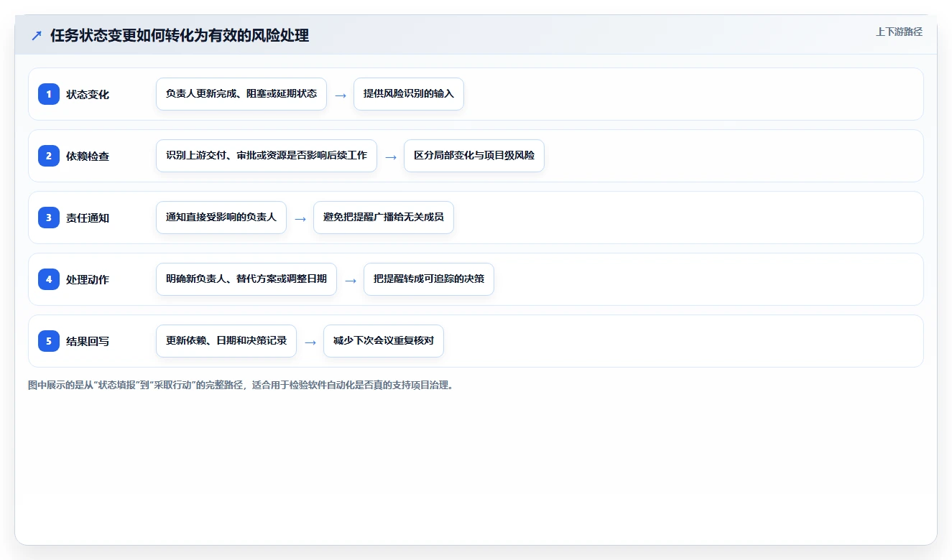952x560 pixels.
Task: Click the arrow after 负责人更新完成、阻塞或延期状态
Action: 341,95
